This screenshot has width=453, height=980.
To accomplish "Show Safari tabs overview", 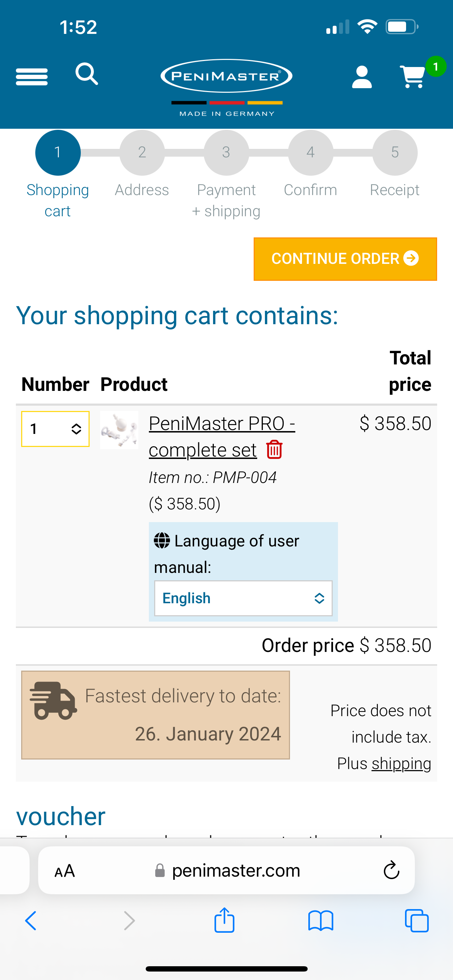I will [417, 921].
